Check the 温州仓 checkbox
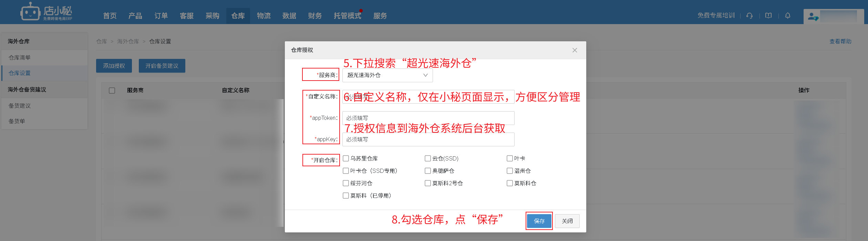Viewport: 868px width, 241px height. coord(510,171)
